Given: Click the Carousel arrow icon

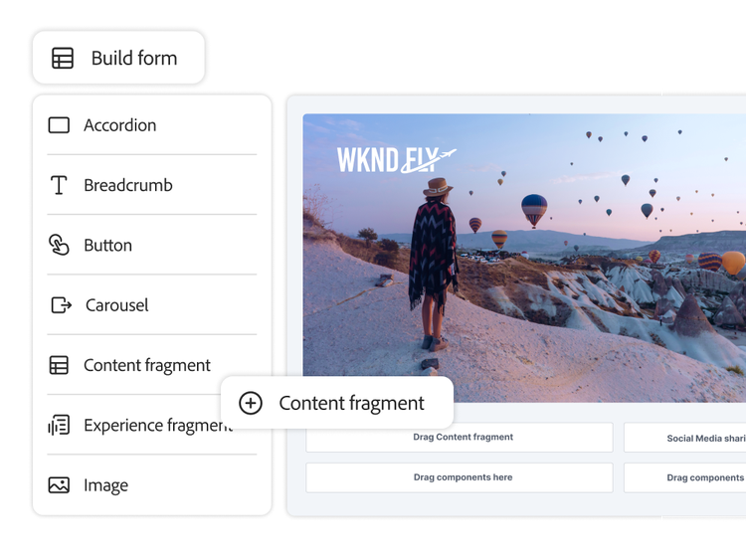Looking at the screenshot, I should (60, 305).
